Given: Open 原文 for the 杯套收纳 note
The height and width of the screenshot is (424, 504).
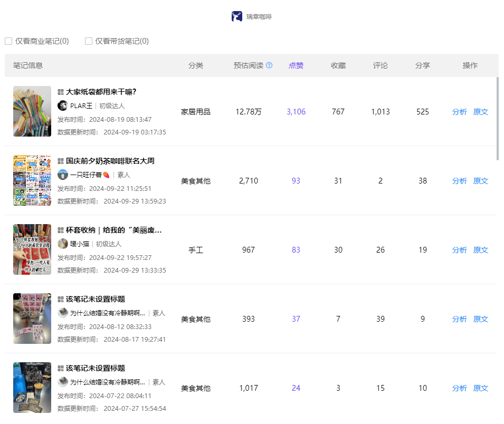Looking at the screenshot, I should tap(481, 250).
